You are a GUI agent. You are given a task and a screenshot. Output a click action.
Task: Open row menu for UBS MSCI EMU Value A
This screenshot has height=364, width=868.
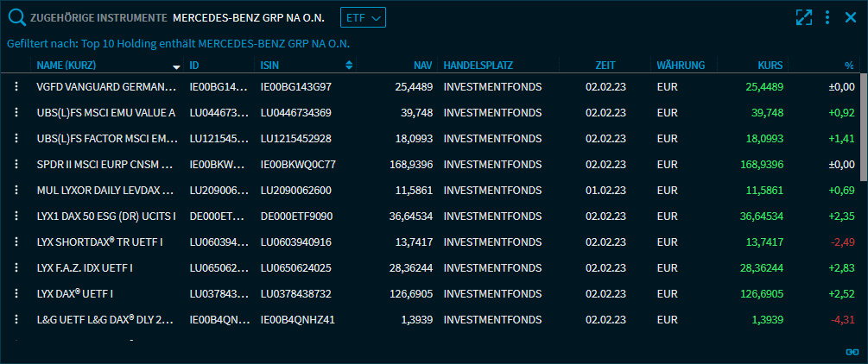click(16, 113)
